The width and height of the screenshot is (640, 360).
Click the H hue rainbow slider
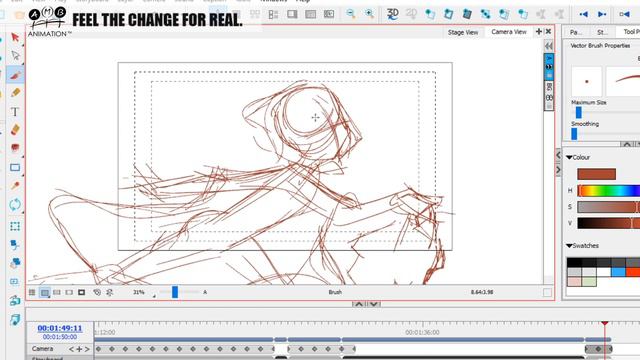[x=609, y=190]
